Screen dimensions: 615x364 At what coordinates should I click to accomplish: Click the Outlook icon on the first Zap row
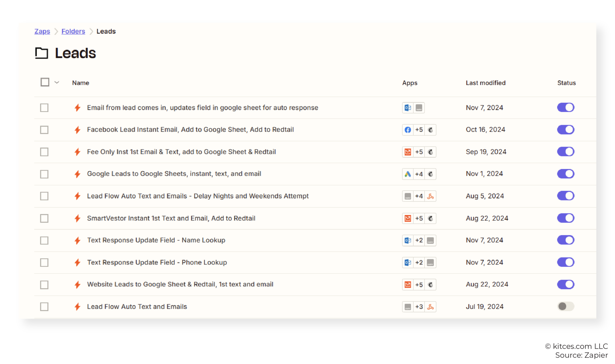[x=408, y=108]
